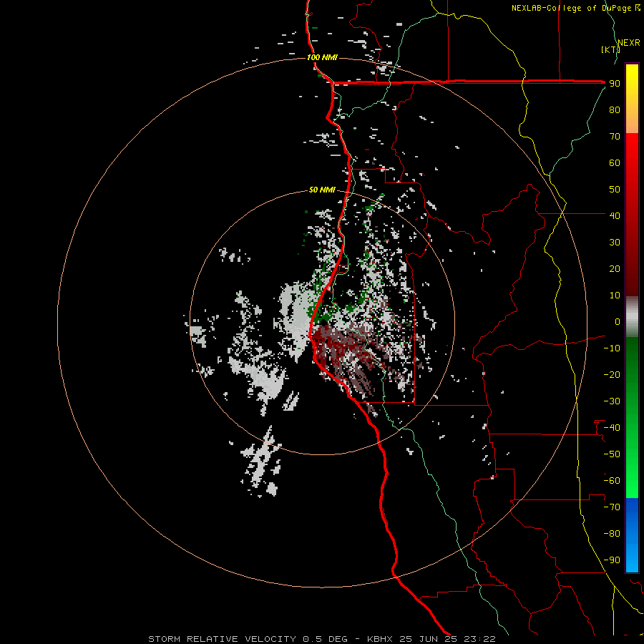Select the "60" tick label on velocity scale

pos(615,163)
